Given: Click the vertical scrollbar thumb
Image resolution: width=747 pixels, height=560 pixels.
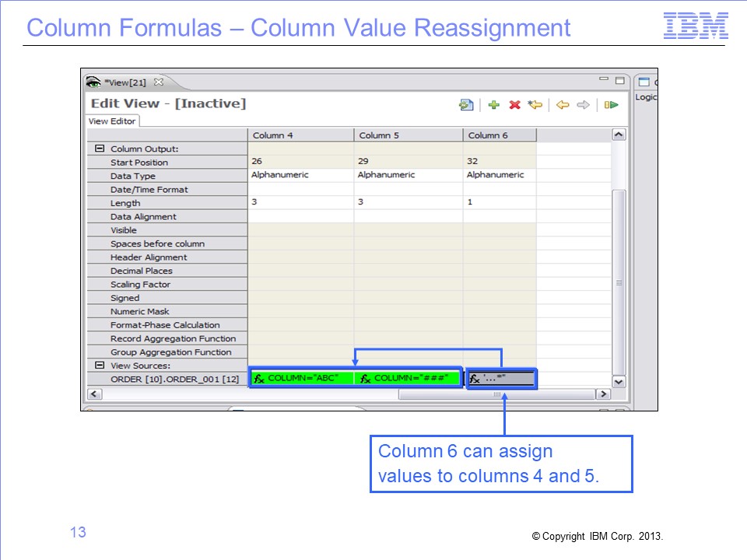Looking at the screenshot, I should tap(619, 282).
